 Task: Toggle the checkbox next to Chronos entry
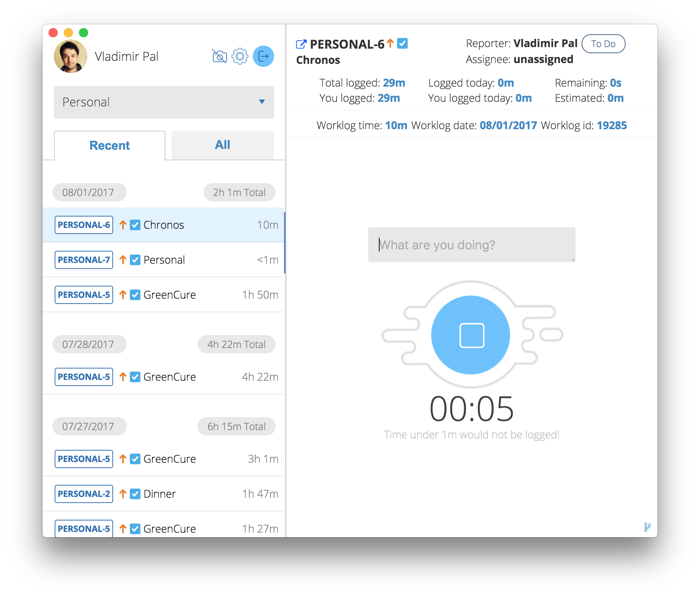[x=135, y=225]
